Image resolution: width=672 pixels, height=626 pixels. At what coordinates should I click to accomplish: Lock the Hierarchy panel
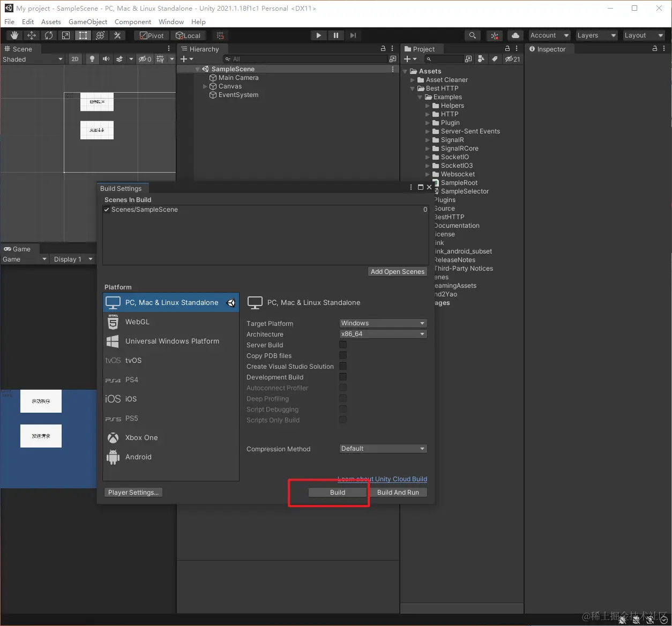coord(383,49)
